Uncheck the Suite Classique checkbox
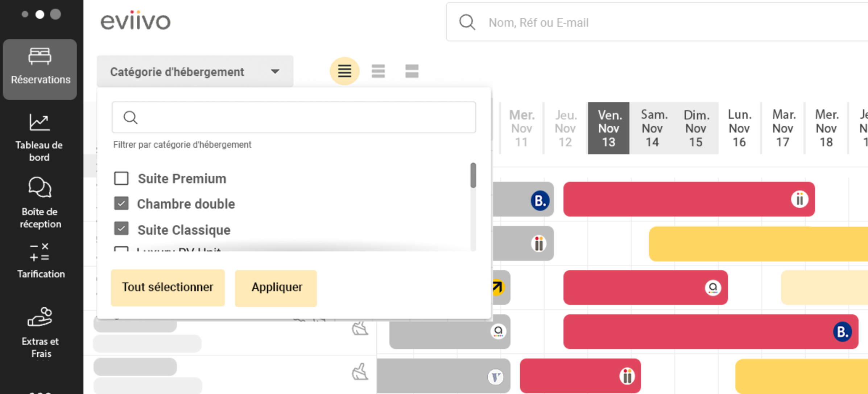 pyautogui.click(x=121, y=229)
